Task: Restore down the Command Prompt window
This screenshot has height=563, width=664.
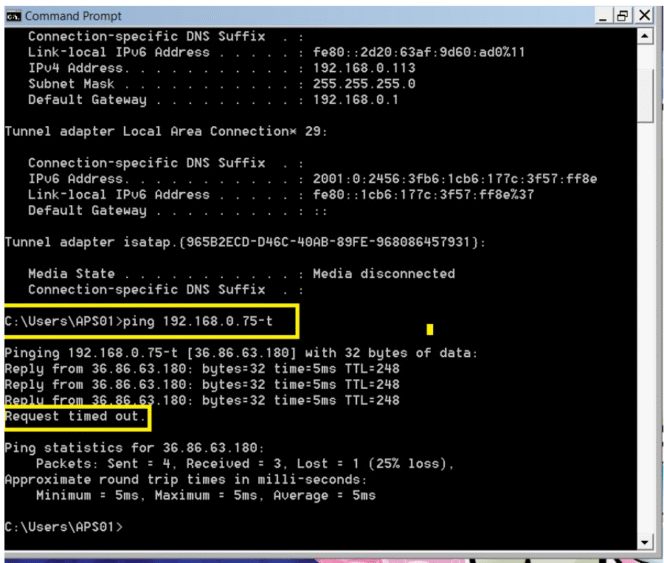Action: (623, 16)
